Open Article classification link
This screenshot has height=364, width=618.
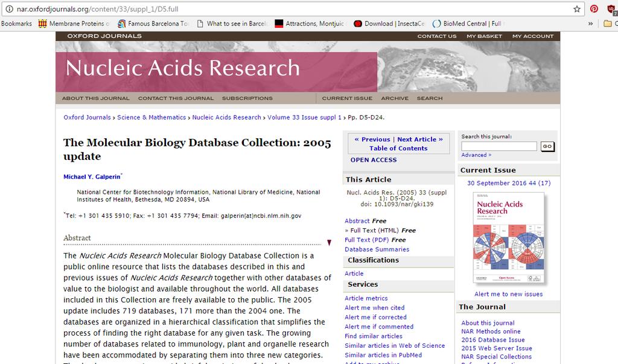coord(354,273)
